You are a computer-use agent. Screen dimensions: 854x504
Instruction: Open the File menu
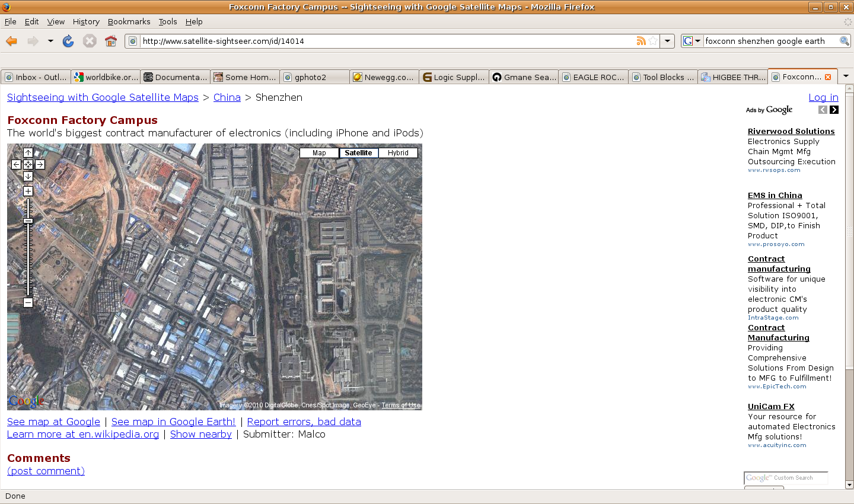pos(11,21)
